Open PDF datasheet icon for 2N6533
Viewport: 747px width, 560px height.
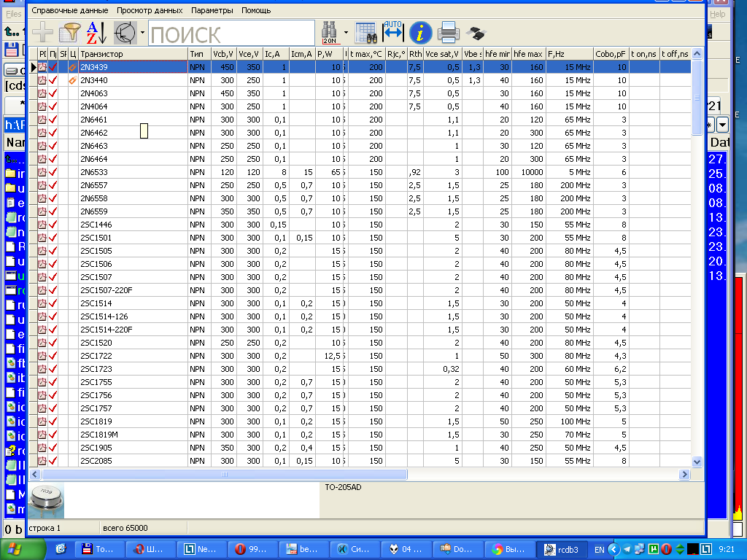(x=42, y=172)
